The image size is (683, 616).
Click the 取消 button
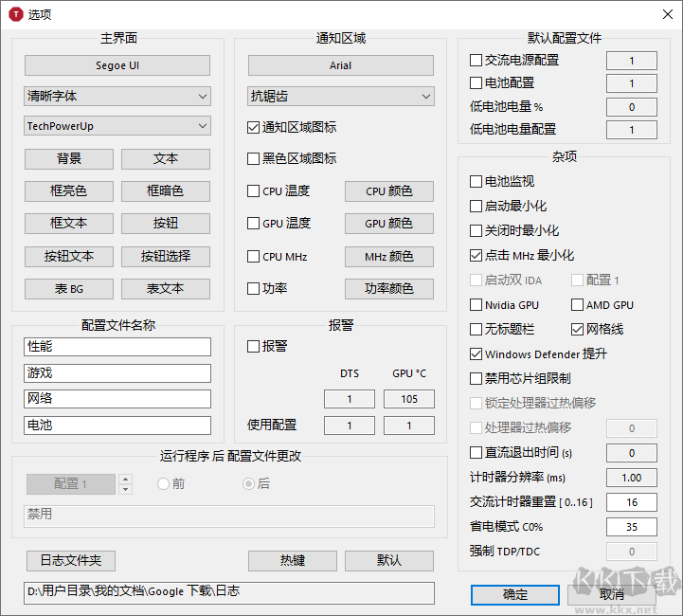point(612,594)
